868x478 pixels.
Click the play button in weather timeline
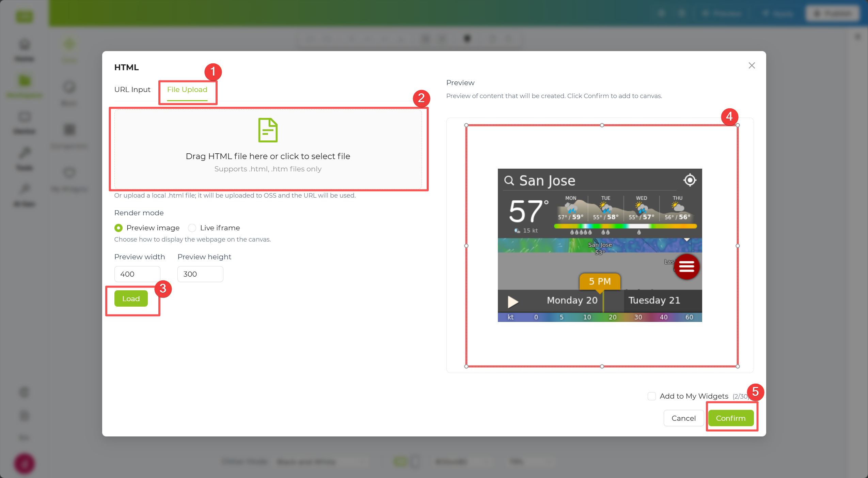point(513,301)
